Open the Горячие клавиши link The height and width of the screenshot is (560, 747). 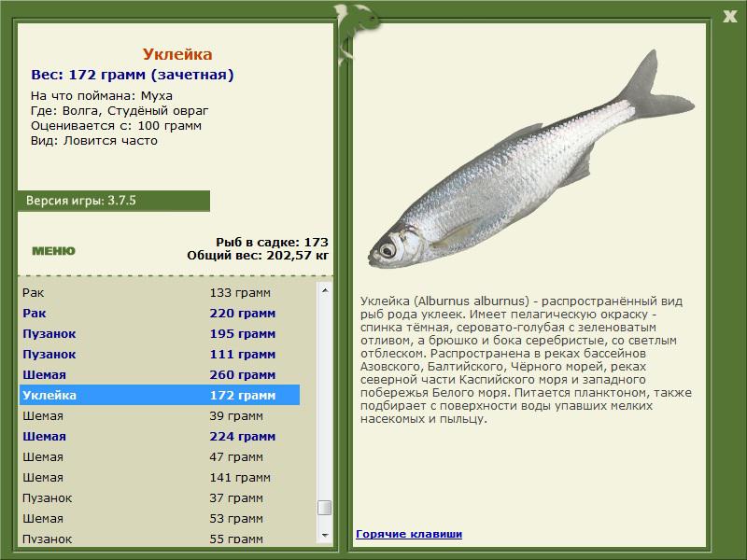409,534
